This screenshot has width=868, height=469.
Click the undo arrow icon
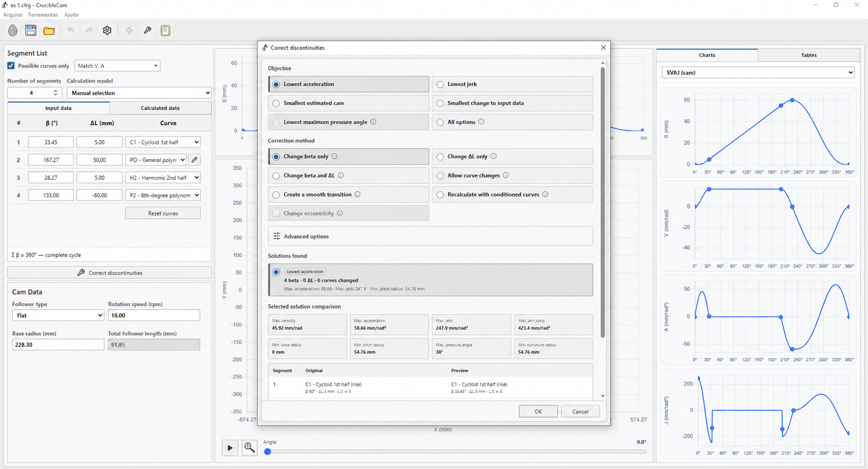tap(71, 31)
